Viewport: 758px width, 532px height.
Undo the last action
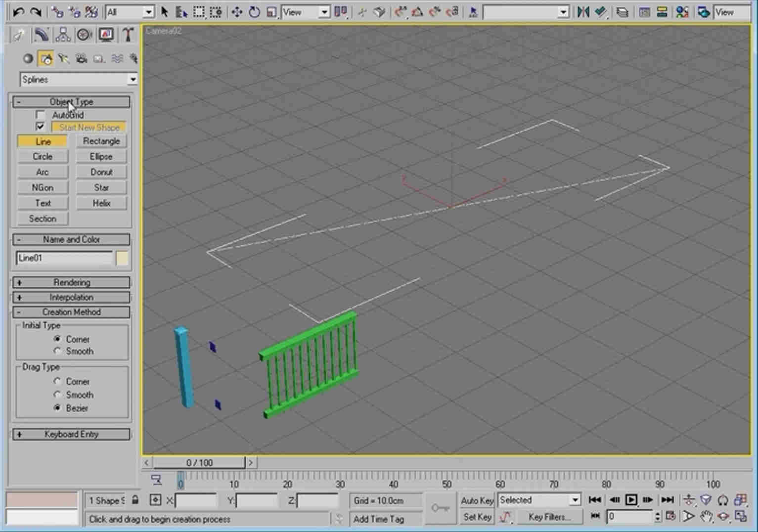(19, 12)
